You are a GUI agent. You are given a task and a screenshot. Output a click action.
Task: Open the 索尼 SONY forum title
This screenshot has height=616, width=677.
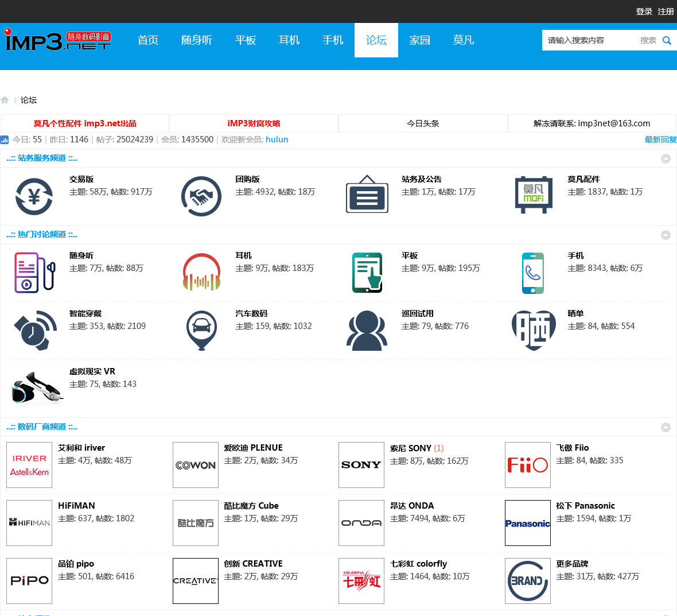point(411,448)
